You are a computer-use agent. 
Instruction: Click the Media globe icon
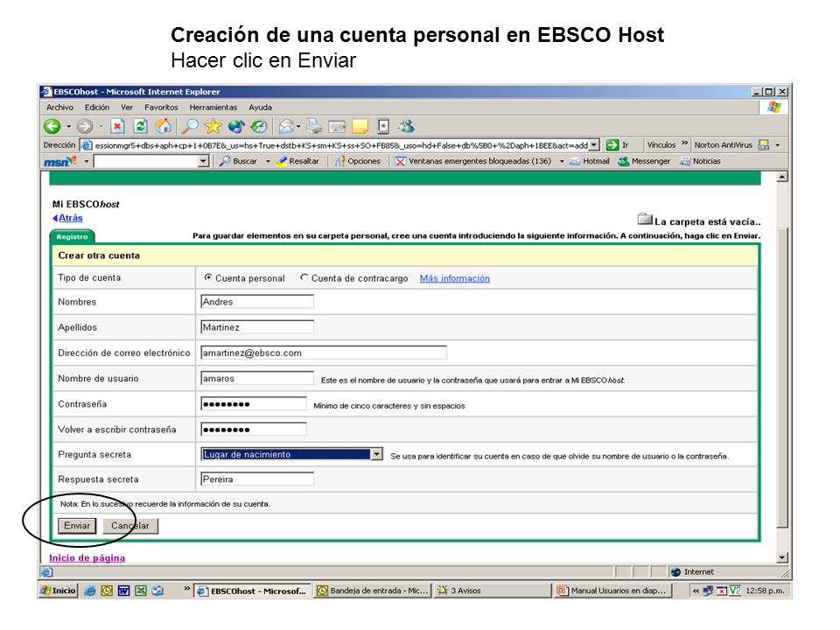(235, 126)
